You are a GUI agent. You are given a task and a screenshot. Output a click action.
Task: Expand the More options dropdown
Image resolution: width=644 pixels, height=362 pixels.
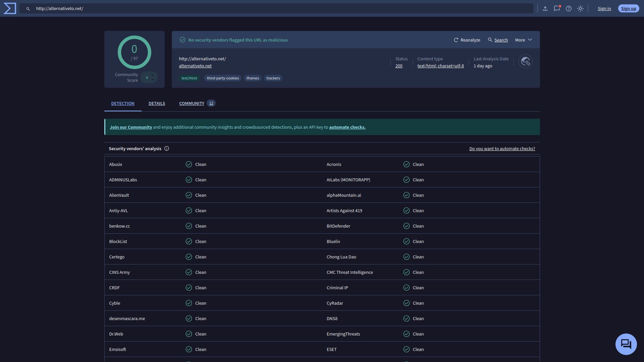pyautogui.click(x=523, y=40)
